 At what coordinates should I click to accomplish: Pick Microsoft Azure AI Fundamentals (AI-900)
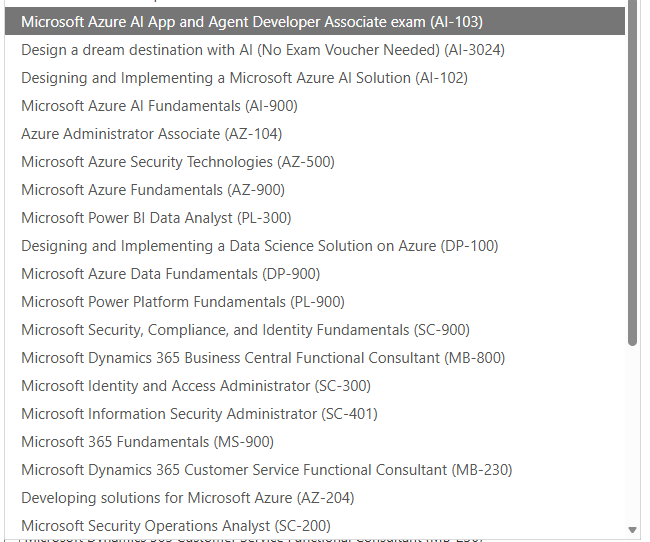(x=315, y=106)
